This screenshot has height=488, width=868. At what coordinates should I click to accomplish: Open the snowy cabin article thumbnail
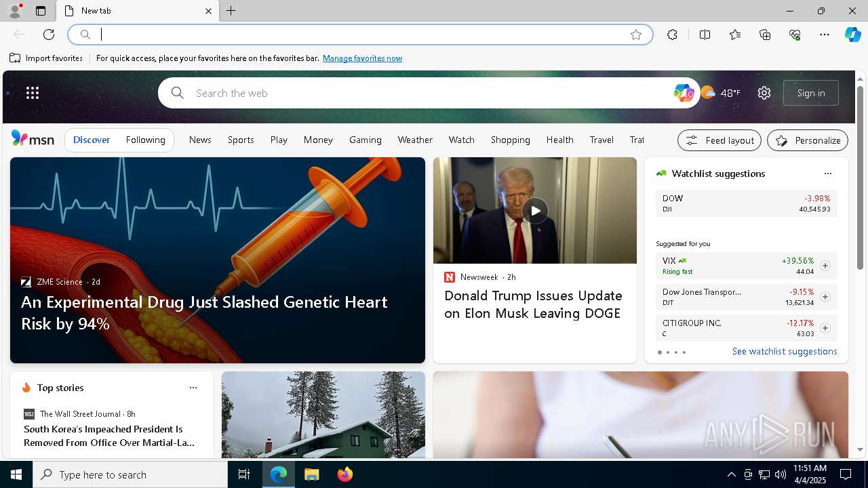323,415
